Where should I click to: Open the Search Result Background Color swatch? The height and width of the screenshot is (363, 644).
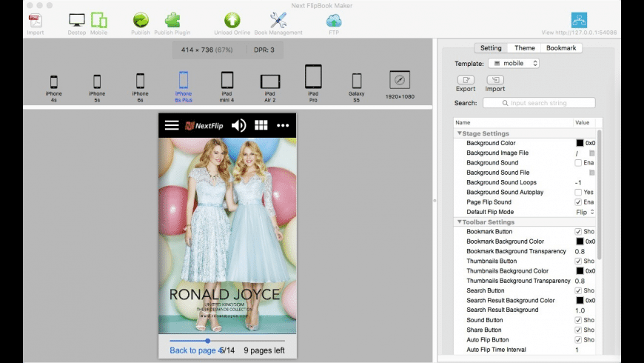tap(580, 301)
